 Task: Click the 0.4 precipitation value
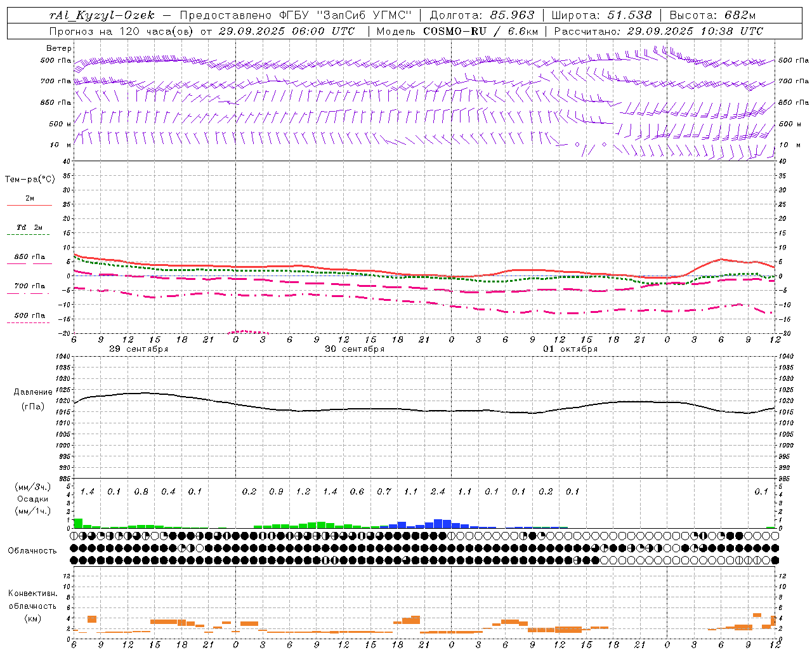coord(168,491)
